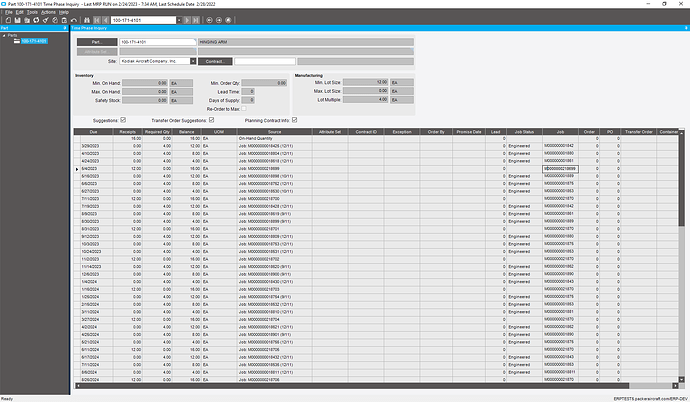Open the Tools menu

pos(32,12)
